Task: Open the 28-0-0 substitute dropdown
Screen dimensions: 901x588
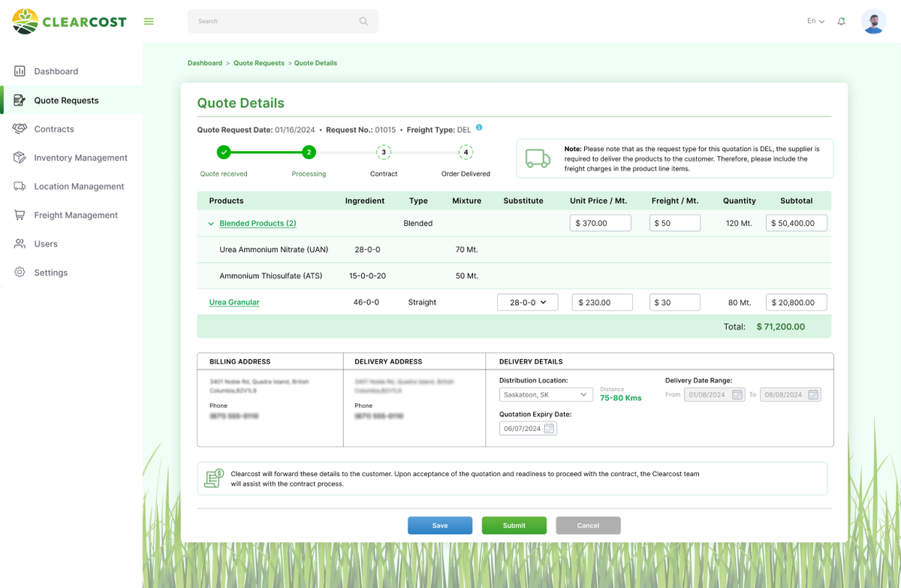Action: (528, 303)
